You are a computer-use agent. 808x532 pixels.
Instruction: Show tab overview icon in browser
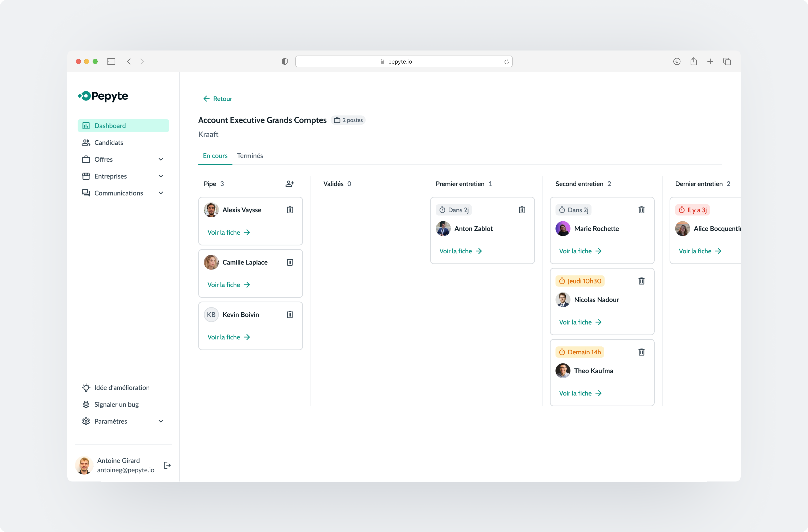[x=727, y=61]
